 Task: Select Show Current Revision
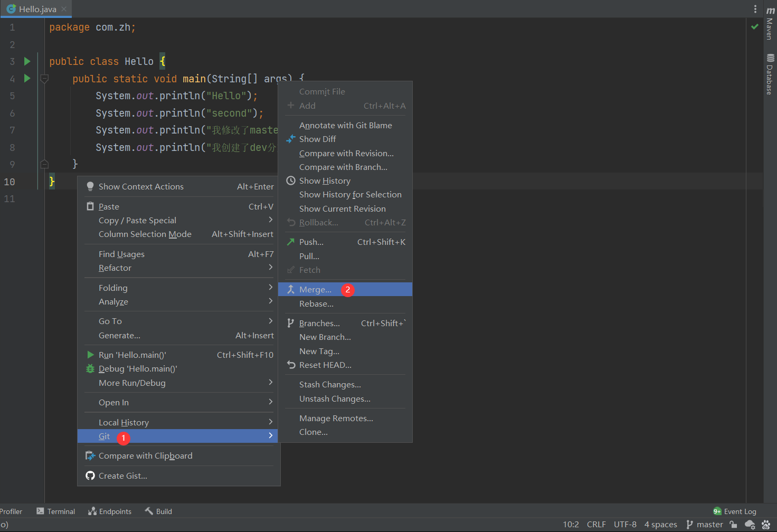click(x=345, y=208)
